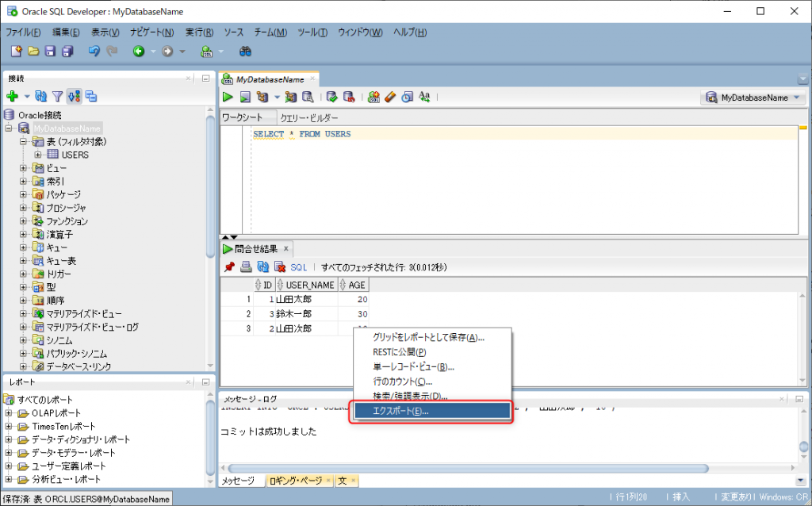Click the print icon in query results
Viewport: 812px width, 506px height.
[x=246, y=267]
